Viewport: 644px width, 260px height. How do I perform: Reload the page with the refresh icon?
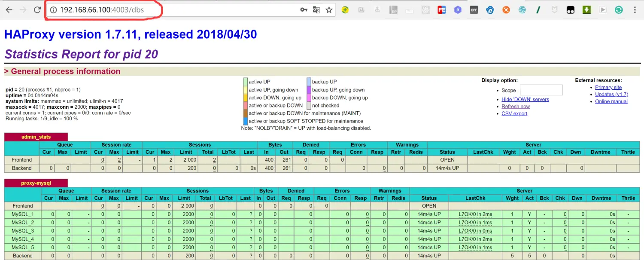pyautogui.click(x=37, y=10)
